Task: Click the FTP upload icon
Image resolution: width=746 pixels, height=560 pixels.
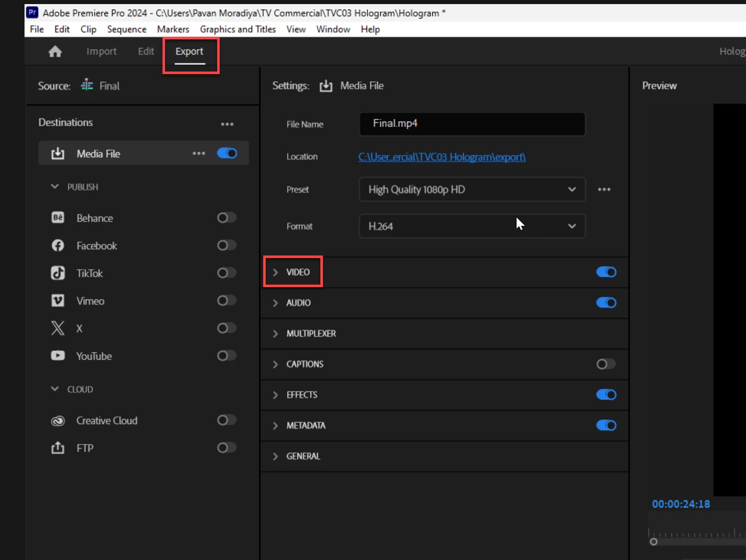Action: [58, 448]
